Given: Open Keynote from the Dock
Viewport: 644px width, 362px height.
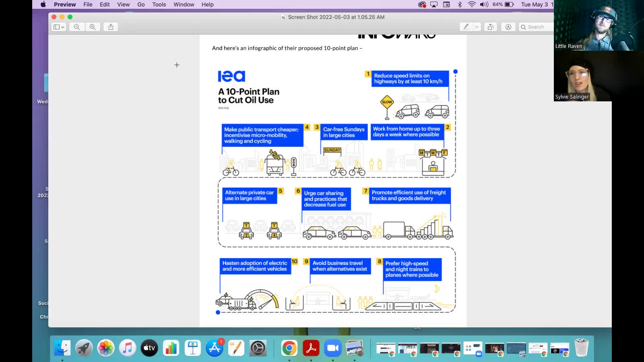Looking at the screenshot, I should tap(193, 348).
